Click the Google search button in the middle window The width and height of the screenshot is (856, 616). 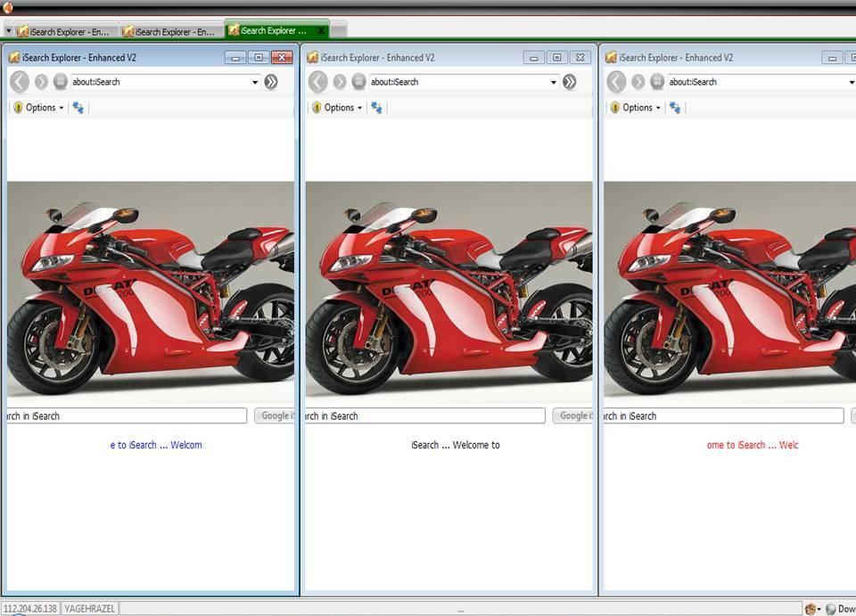tap(572, 415)
